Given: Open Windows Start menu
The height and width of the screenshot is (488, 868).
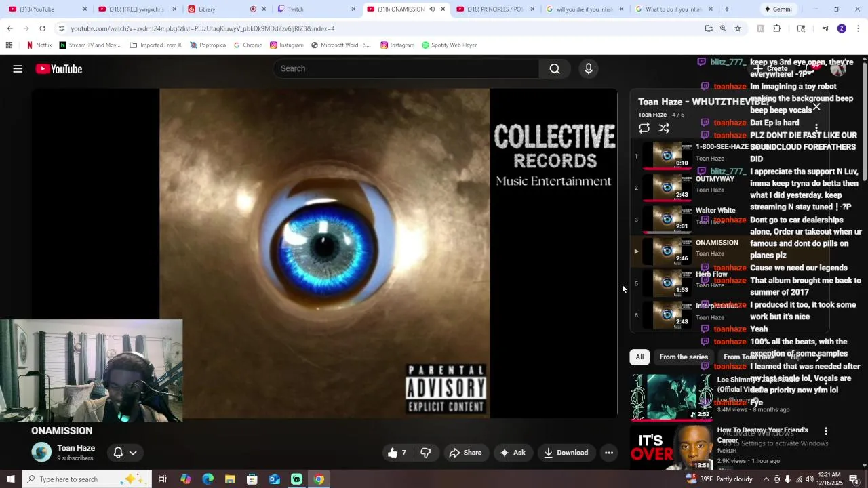Looking at the screenshot, I should pyautogui.click(x=10, y=479).
